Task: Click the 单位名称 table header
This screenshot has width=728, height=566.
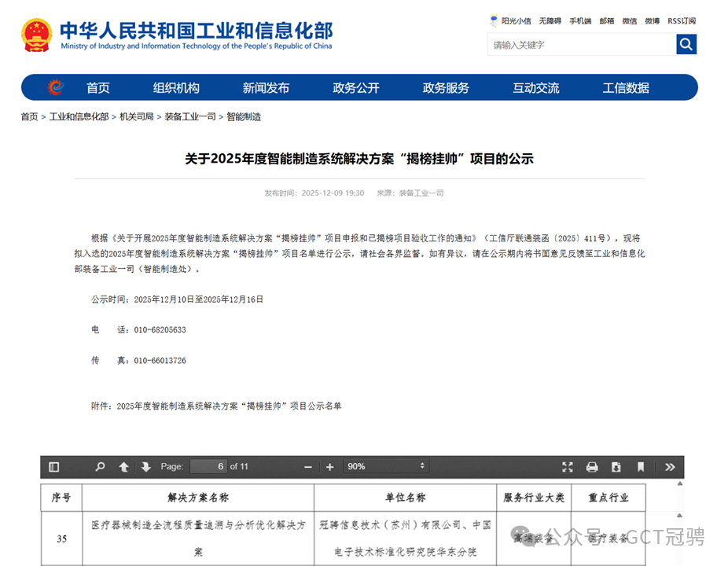Action: click(x=406, y=498)
